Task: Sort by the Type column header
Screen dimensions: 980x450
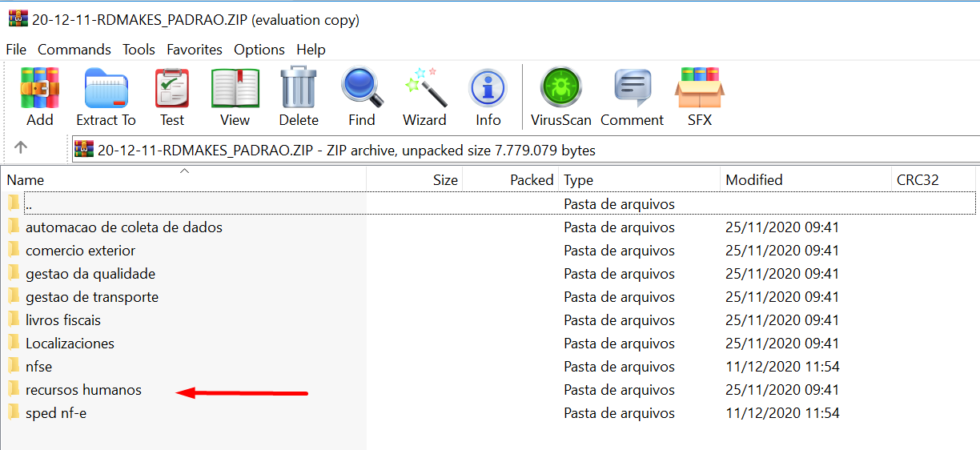Action: click(x=640, y=179)
